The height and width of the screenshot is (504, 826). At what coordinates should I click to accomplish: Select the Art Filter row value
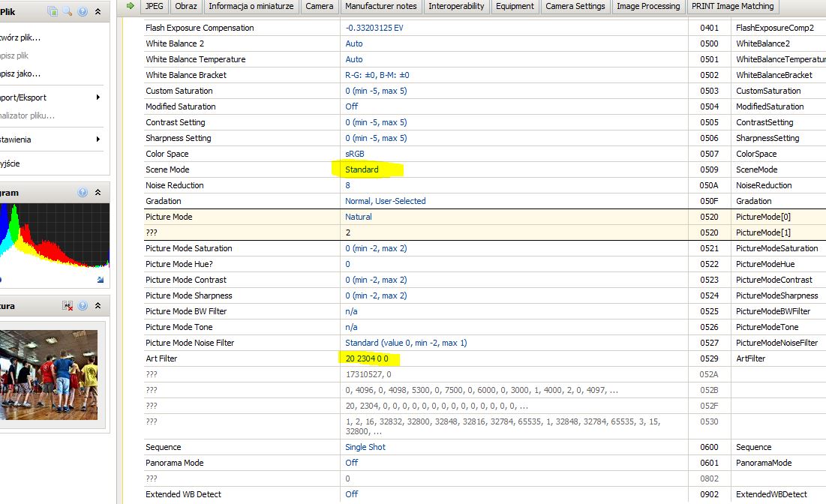point(367,358)
